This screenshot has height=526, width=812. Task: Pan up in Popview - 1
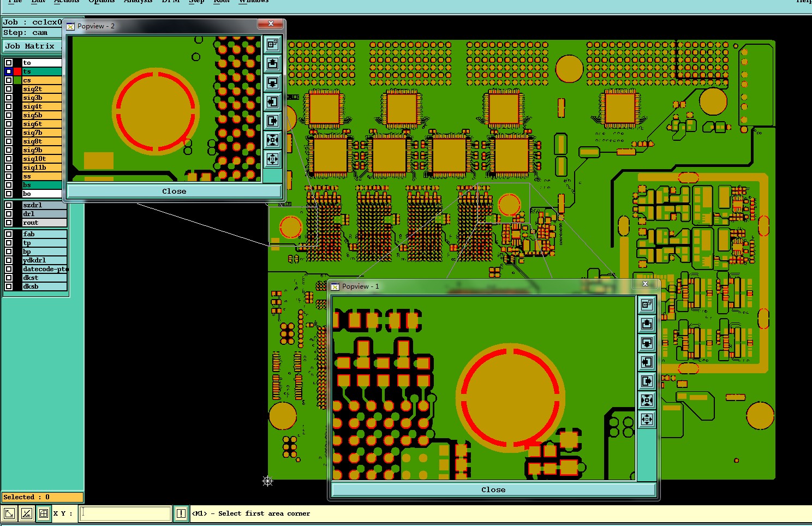click(x=647, y=324)
